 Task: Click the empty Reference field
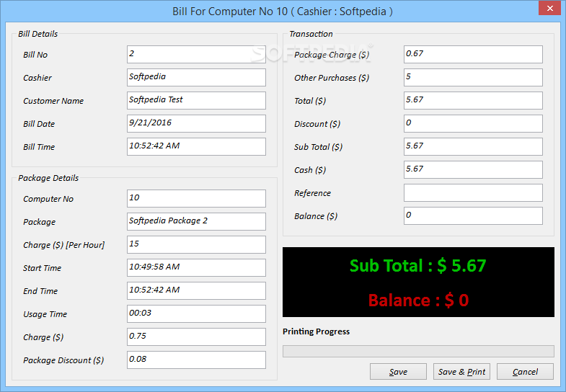[x=473, y=193]
